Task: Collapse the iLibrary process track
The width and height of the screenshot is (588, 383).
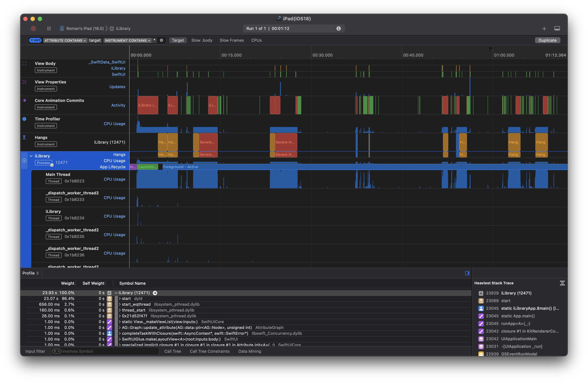Action: (31, 156)
